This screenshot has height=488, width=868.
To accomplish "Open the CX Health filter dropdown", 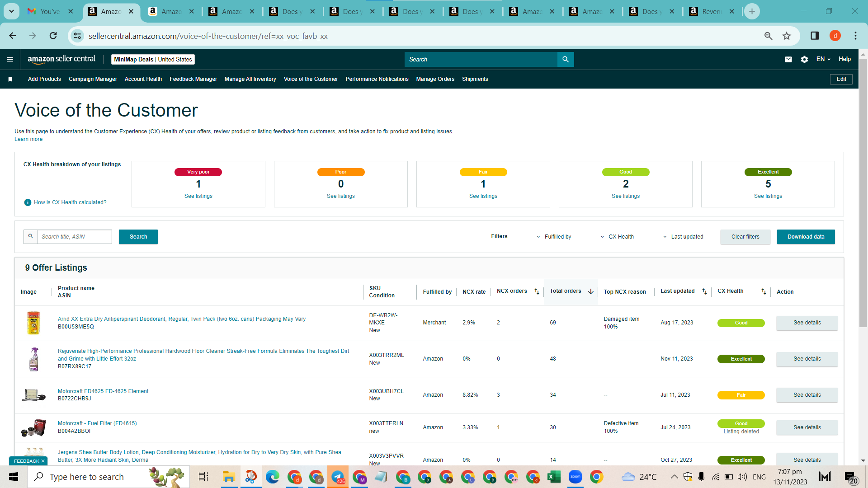I will pos(617,237).
